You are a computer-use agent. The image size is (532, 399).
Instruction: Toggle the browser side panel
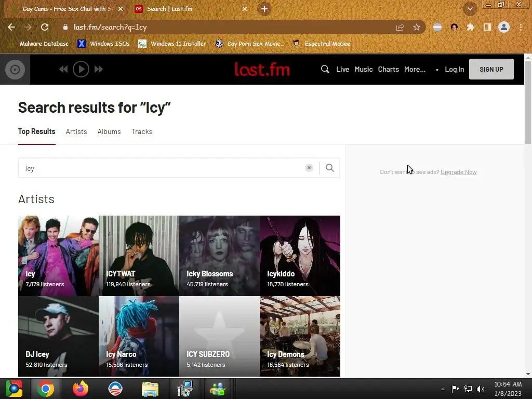point(487,27)
